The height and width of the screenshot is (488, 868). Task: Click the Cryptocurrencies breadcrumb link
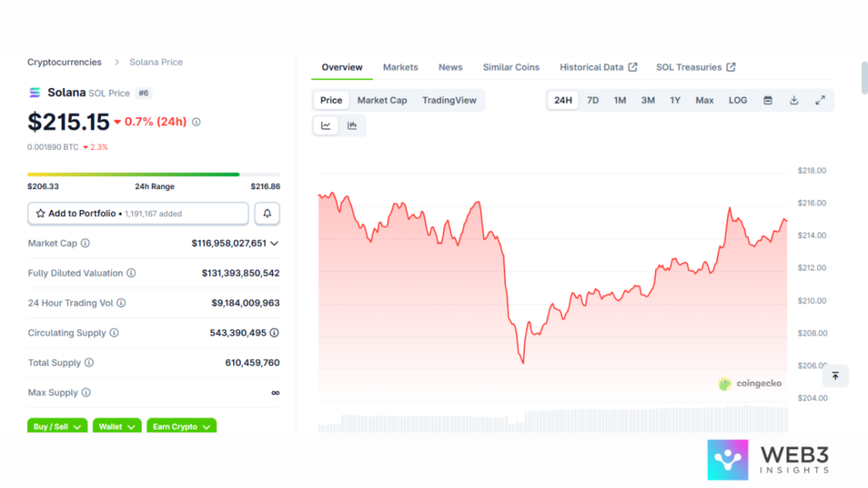click(x=64, y=62)
